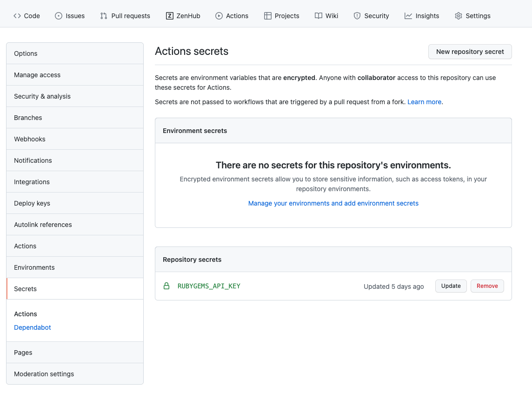Click the ZenHub Z logo icon
Viewport: 532px width, 393px height.
click(170, 16)
